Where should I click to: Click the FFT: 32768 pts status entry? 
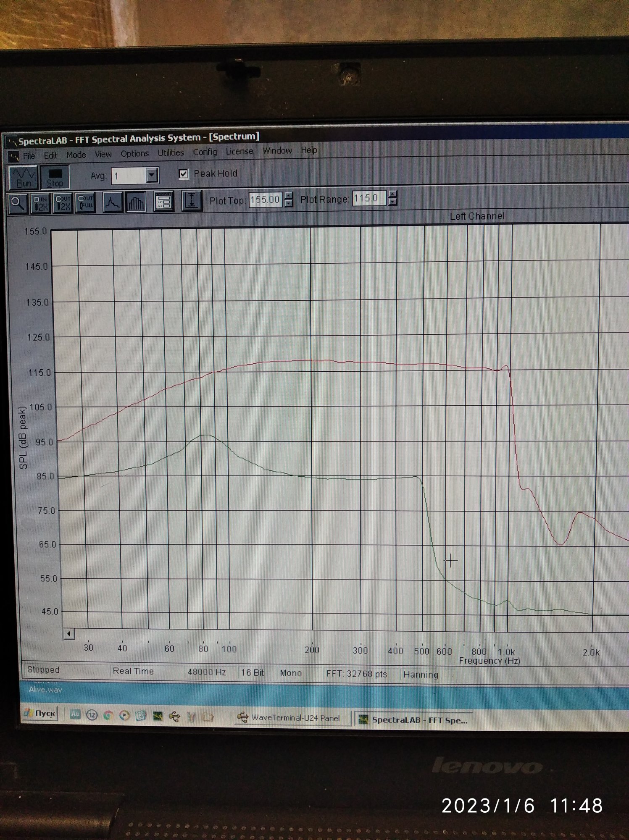point(357,674)
